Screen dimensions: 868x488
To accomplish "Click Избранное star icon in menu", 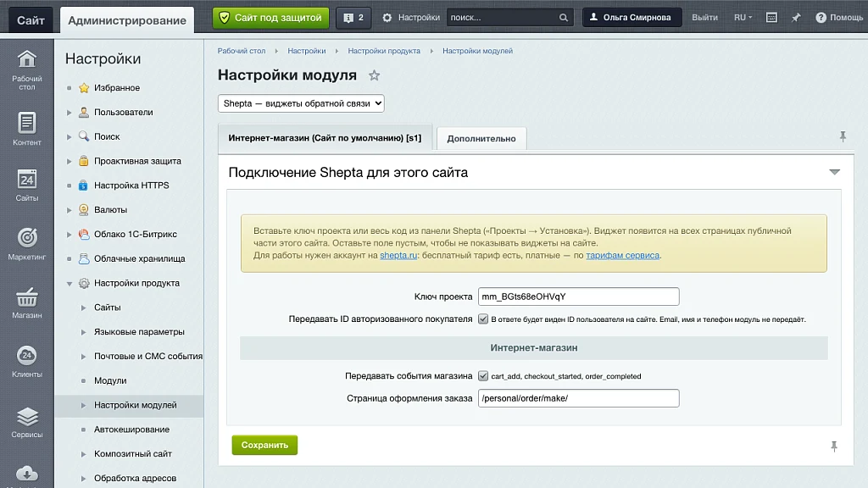I will (x=84, y=88).
